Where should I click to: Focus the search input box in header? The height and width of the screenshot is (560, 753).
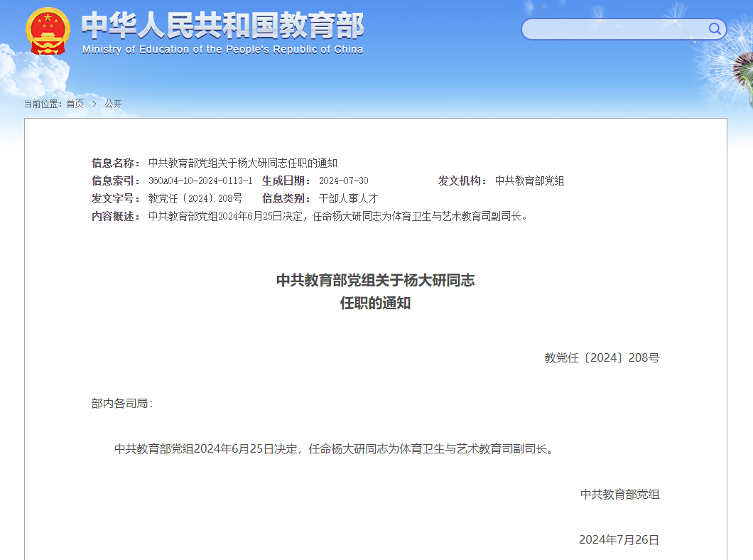[614, 29]
